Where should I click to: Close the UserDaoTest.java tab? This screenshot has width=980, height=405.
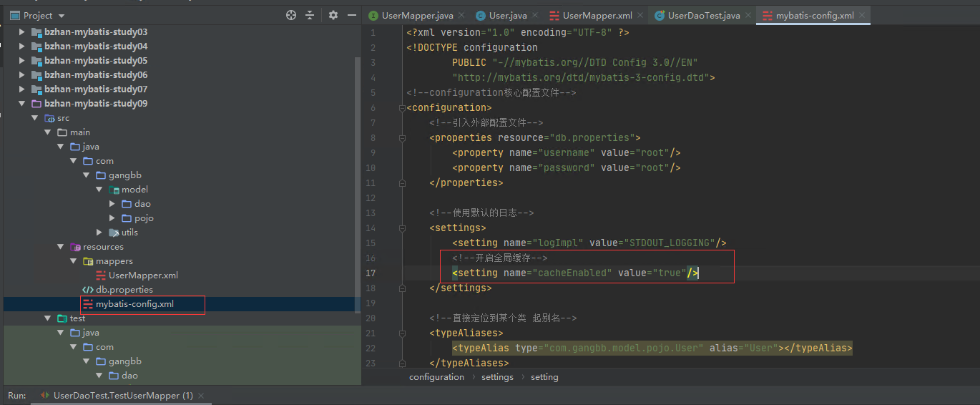[748, 15]
